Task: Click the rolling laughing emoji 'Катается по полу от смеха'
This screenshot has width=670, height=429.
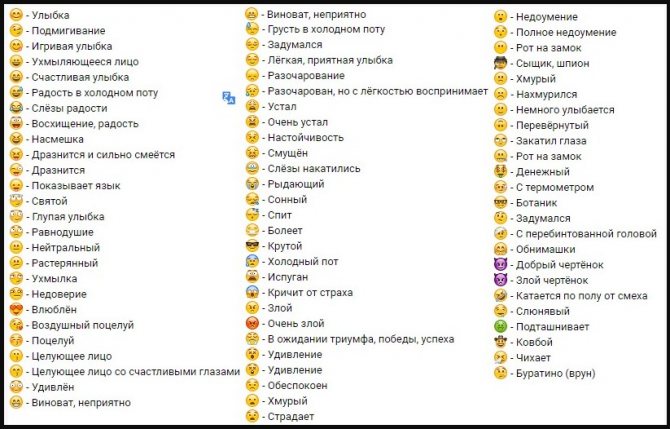Action: tap(500, 296)
